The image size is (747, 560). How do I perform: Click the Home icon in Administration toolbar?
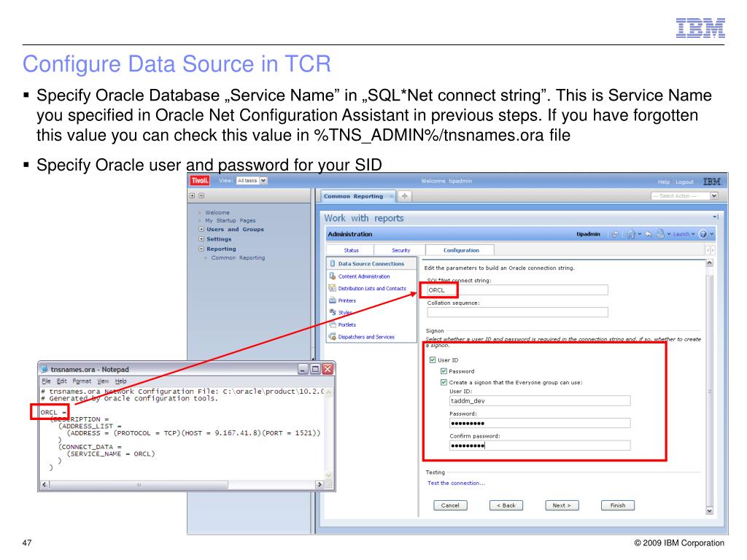(x=631, y=234)
